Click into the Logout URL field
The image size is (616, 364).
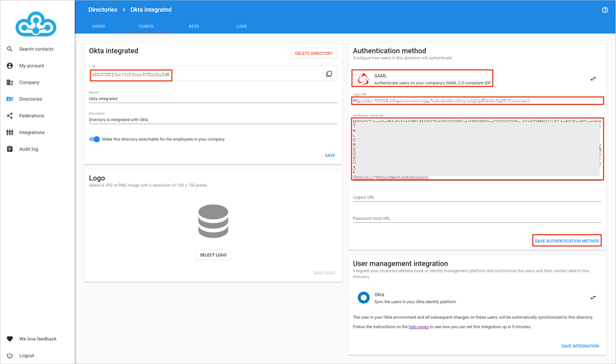coord(476,197)
